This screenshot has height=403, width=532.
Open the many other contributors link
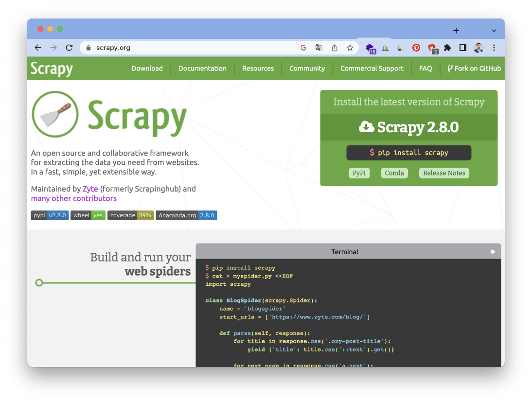(x=73, y=198)
